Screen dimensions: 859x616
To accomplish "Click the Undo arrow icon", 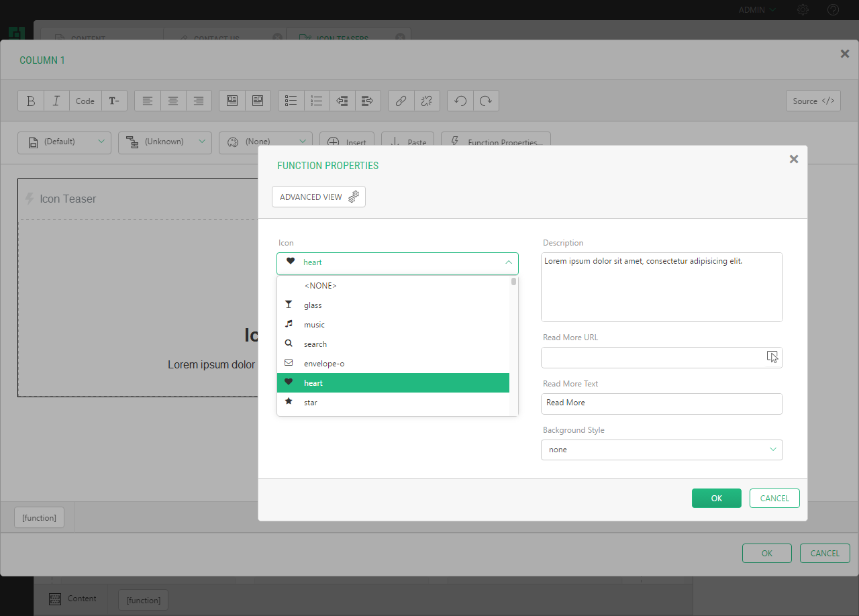I will 460,101.
